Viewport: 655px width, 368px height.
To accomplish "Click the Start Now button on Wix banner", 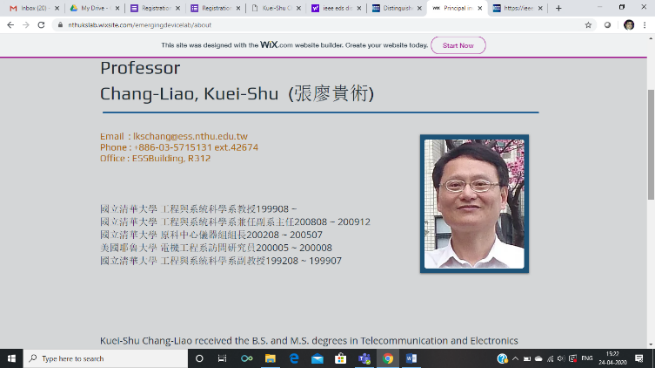I will (x=458, y=45).
